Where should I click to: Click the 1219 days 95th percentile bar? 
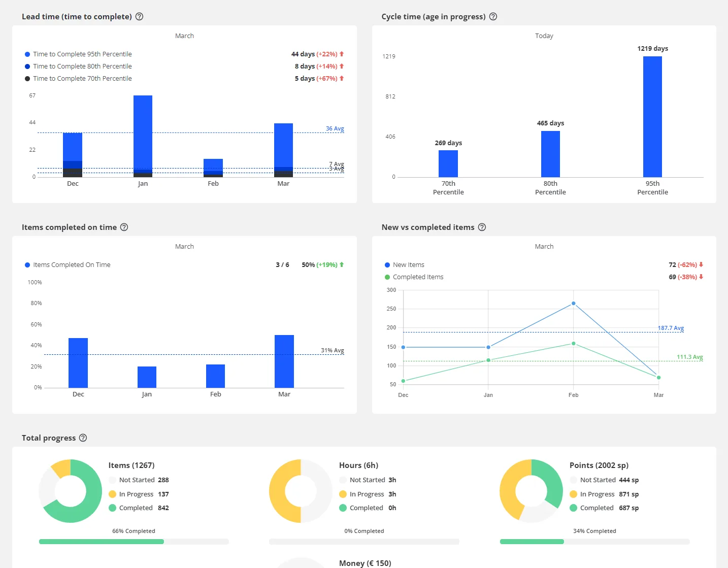pos(652,117)
